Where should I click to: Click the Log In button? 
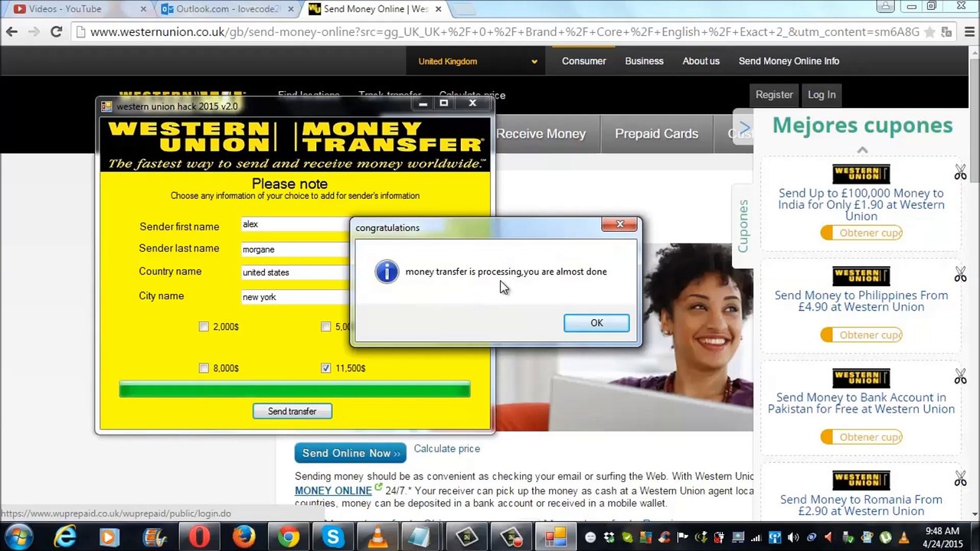point(822,95)
